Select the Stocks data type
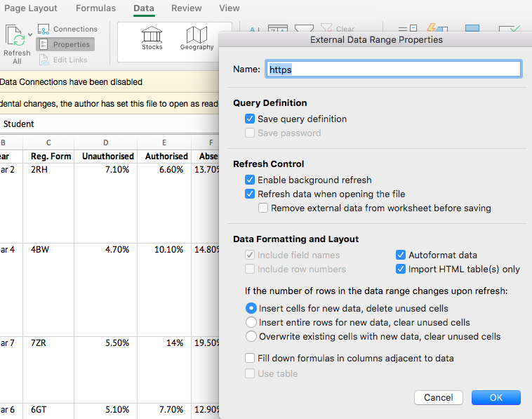Viewport: 532px width, 419px height. (152, 38)
